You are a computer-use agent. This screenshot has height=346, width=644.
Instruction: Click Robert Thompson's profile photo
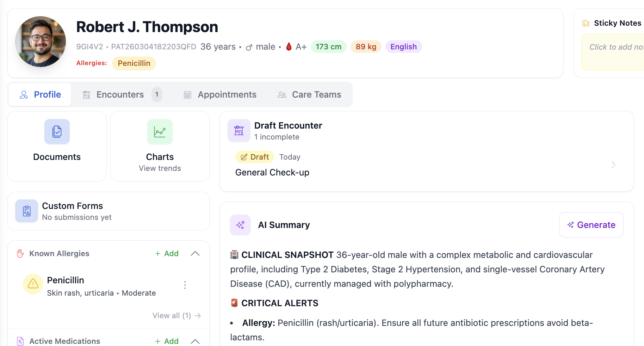(41, 42)
